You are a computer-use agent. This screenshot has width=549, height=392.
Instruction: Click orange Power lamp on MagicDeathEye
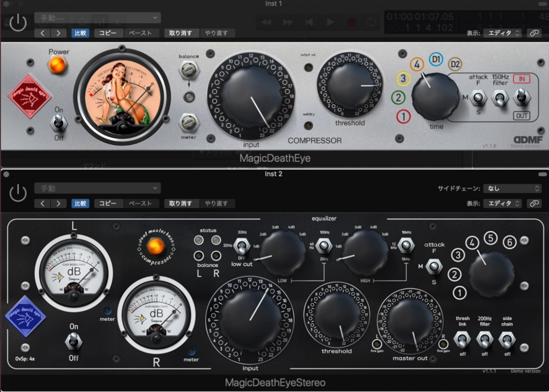(x=57, y=65)
